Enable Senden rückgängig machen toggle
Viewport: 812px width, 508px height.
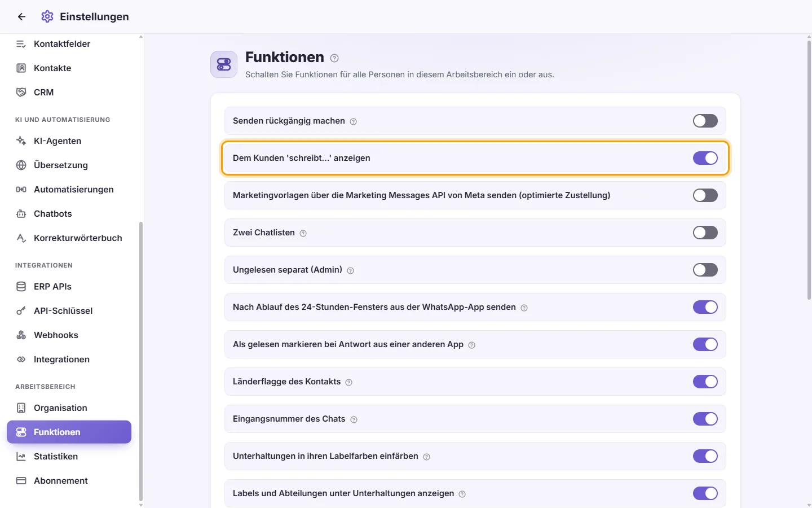(705, 121)
